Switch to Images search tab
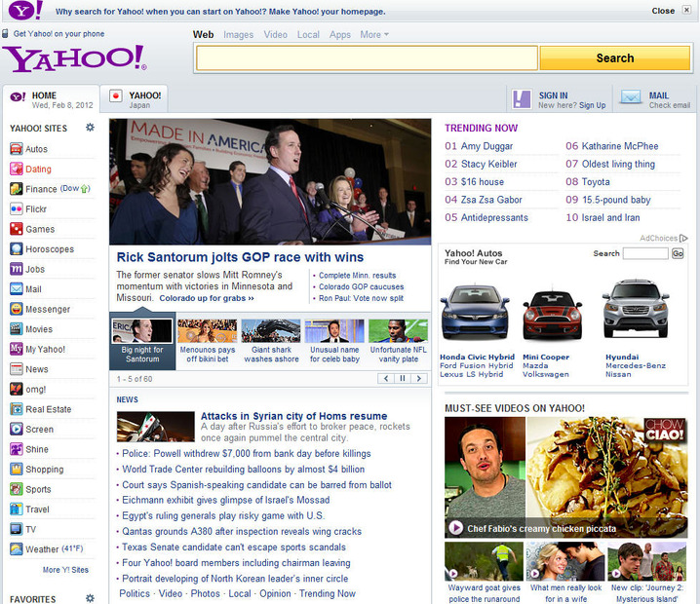The image size is (700, 604). click(x=239, y=34)
